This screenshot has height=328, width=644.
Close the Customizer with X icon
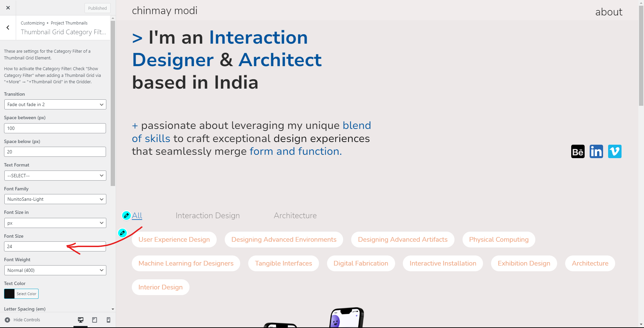coord(8,8)
